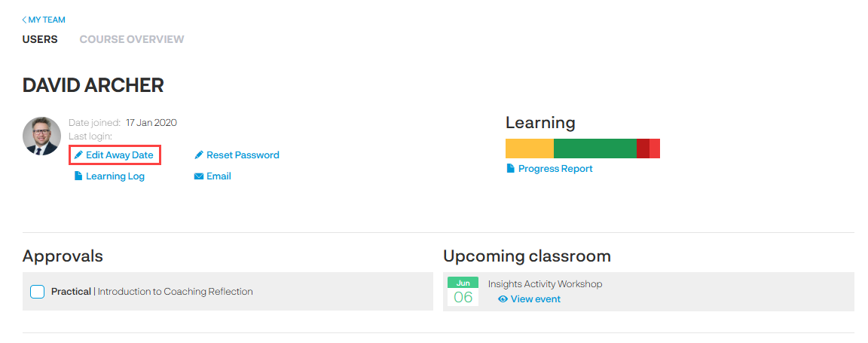
Task: Click the back chevron beside My Team
Action: click(24, 20)
